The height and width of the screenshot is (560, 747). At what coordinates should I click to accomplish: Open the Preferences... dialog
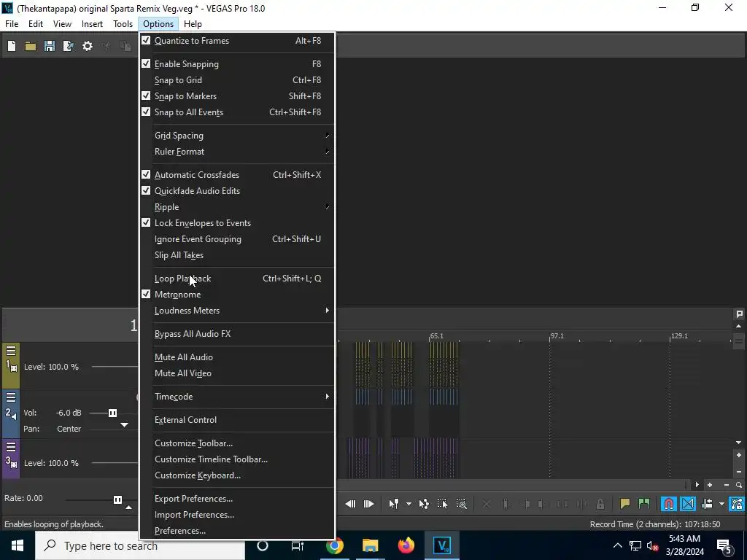(238, 531)
